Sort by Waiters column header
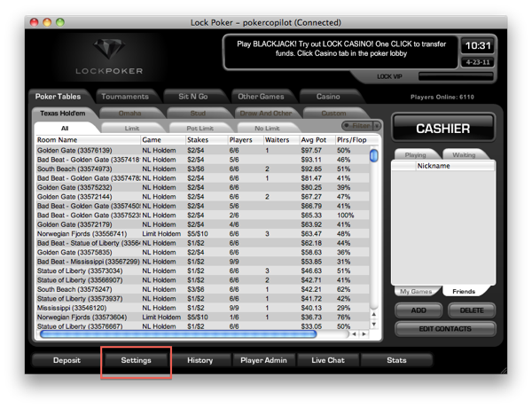The image size is (532, 408). click(x=281, y=140)
